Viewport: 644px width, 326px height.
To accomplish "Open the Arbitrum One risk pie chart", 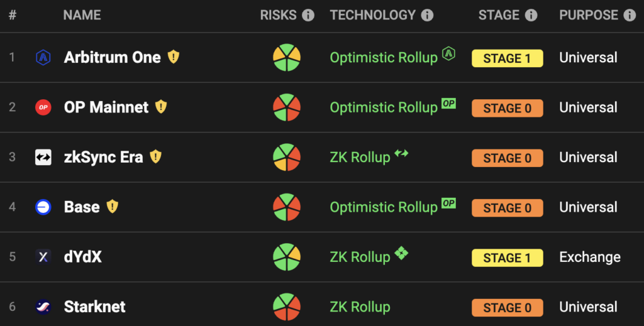I will 287,57.
